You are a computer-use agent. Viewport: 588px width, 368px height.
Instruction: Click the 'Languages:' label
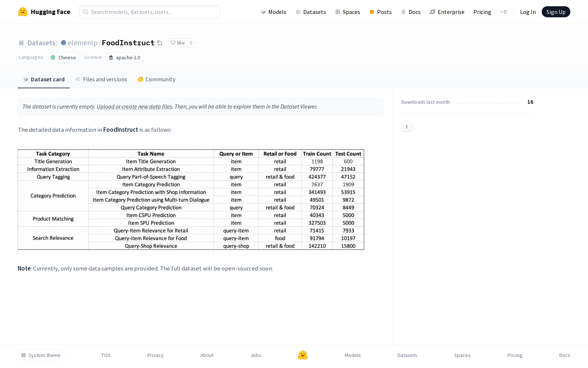coord(32,57)
